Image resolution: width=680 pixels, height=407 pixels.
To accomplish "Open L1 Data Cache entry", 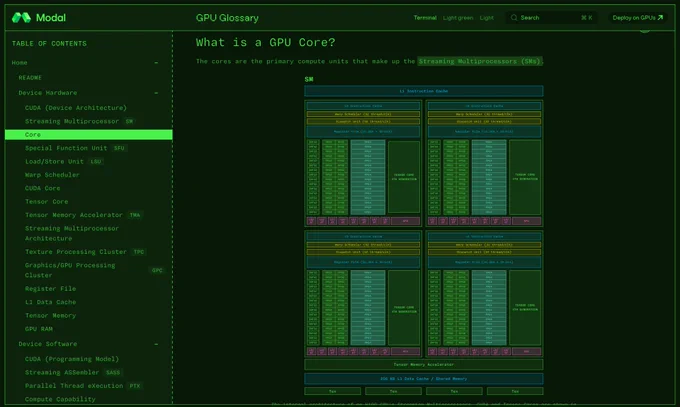I will (x=50, y=302).
